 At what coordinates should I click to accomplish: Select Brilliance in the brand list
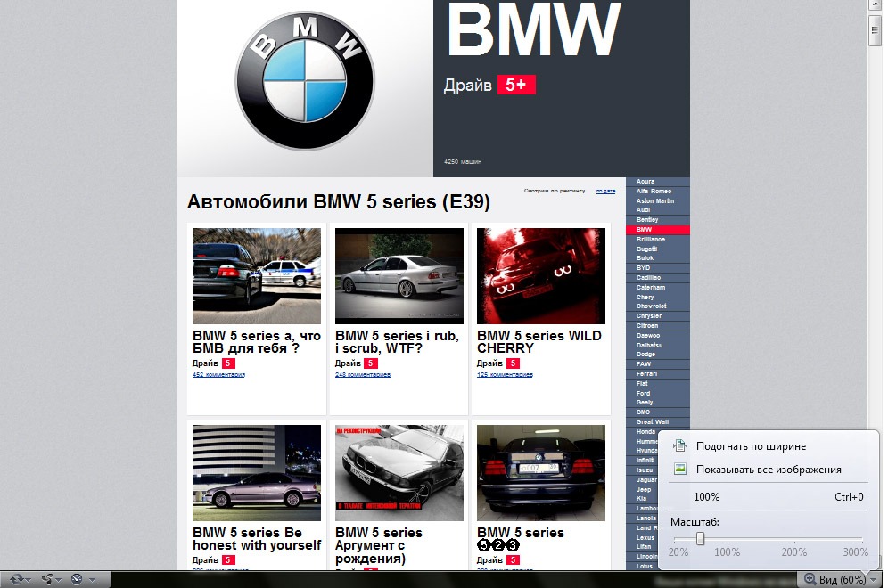point(651,240)
